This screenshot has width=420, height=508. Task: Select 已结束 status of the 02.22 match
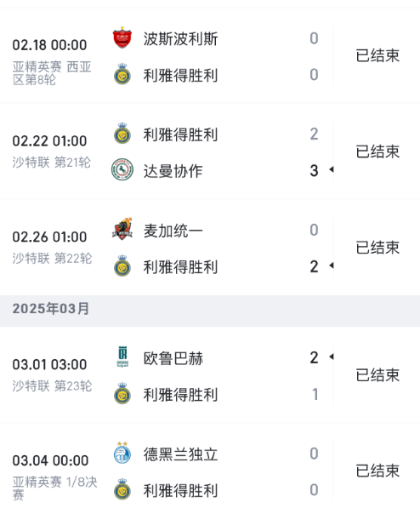tap(377, 151)
